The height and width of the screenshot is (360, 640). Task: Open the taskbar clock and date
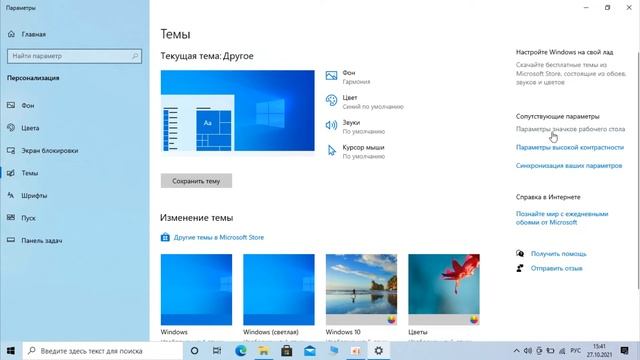[x=599, y=351]
